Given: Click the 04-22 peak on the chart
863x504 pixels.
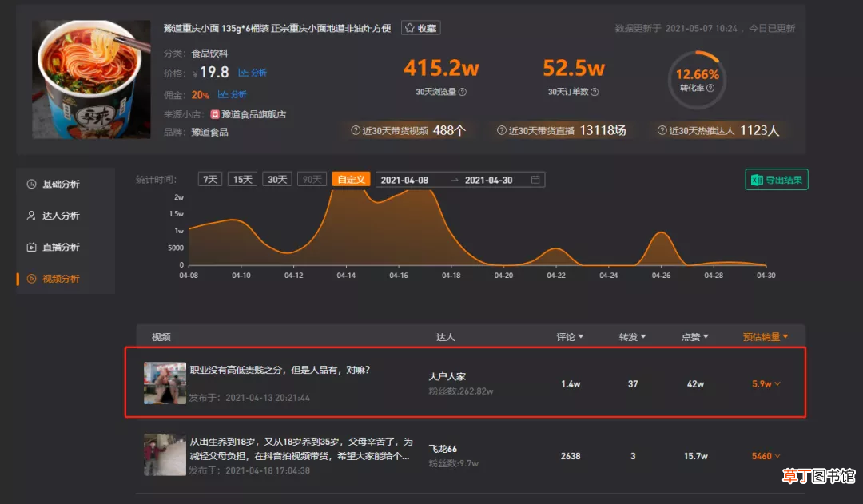Looking at the screenshot, I should click(x=556, y=250).
